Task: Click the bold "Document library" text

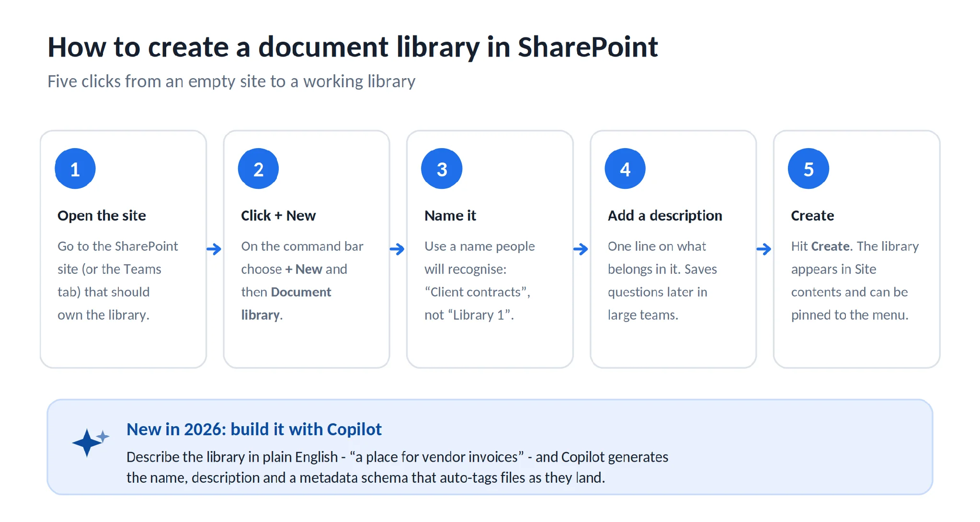Action: click(x=286, y=303)
